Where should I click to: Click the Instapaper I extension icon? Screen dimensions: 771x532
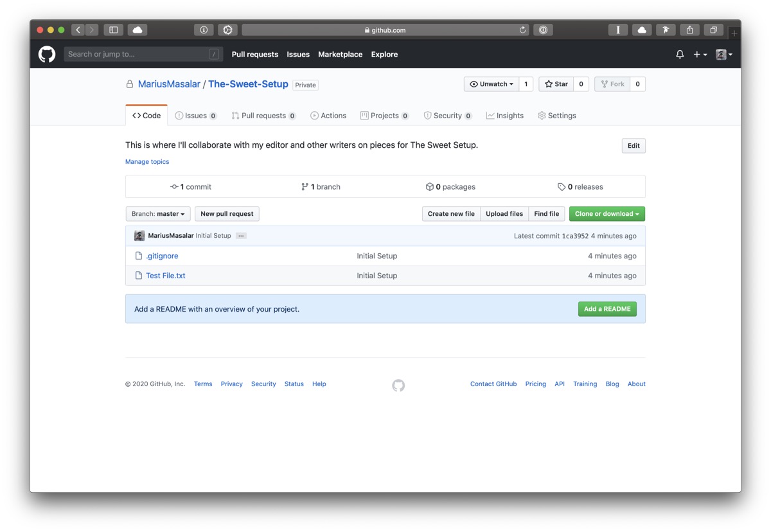coord(617,30)
